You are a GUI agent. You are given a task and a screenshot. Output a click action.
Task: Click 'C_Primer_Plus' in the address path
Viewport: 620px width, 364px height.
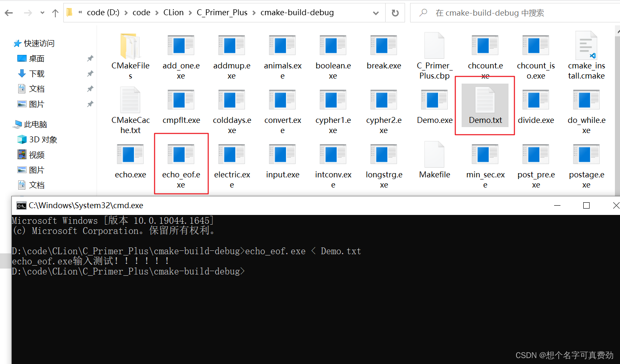tap(222, 13)
